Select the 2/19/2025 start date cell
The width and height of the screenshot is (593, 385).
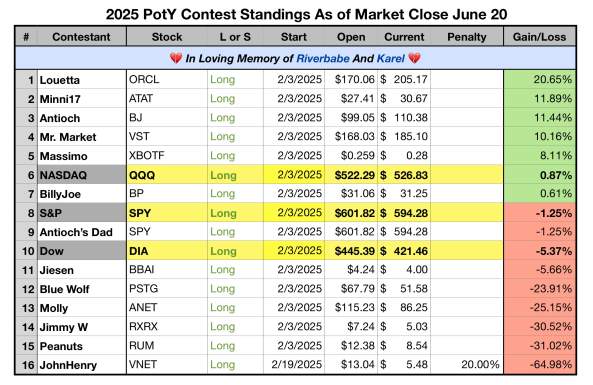pyautogui.click(x=294, y=365)
